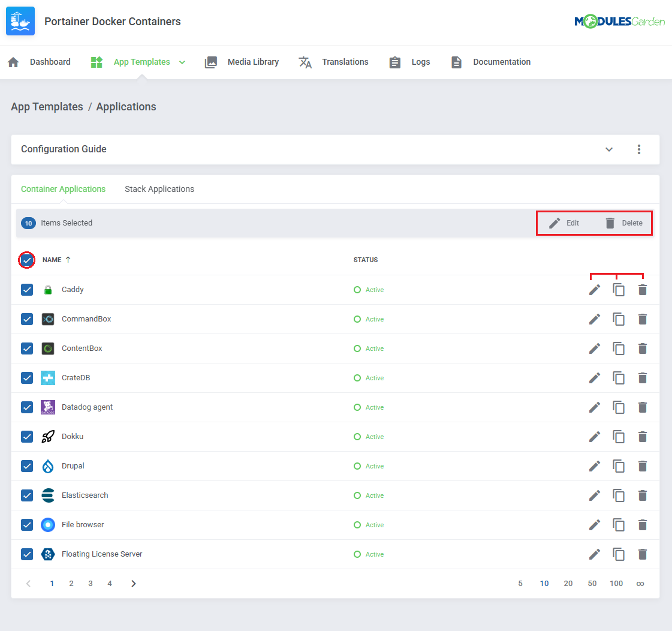Edit the ContentBox application
The width and height of the screenshot is (672, 631).
[595, 348]
